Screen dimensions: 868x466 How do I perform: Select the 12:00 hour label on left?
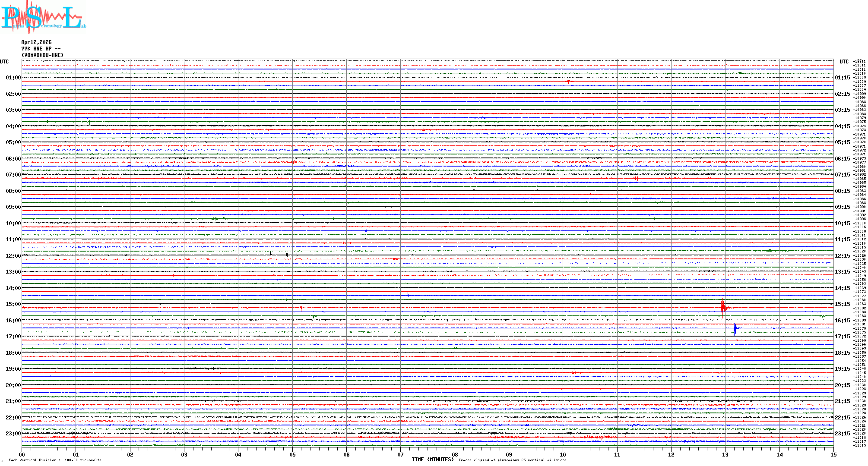pos(13,256)
